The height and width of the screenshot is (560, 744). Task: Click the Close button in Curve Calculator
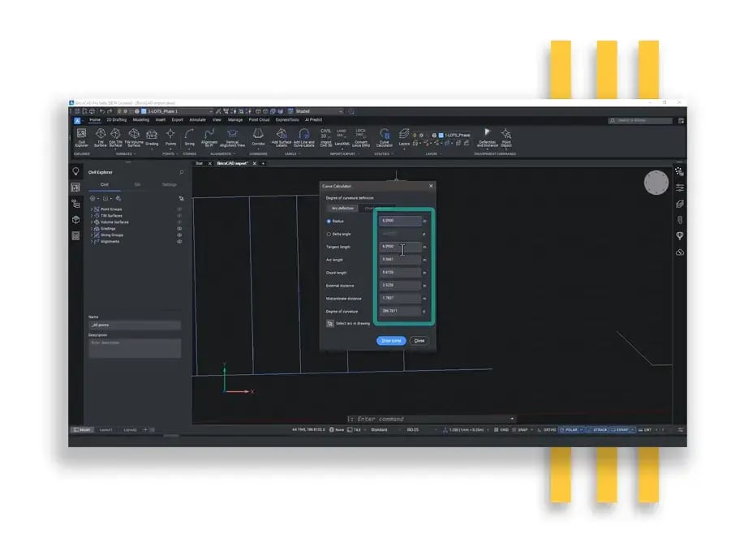coord(419,341)
